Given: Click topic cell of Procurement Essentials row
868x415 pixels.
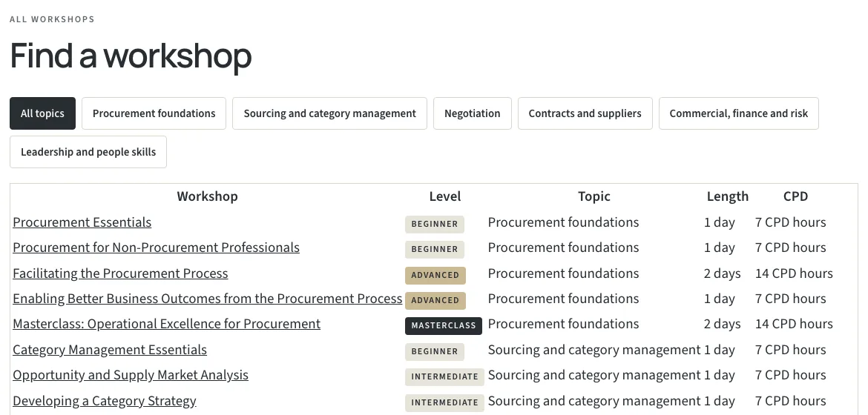Looking at the screenshot, I should point(563,222).
